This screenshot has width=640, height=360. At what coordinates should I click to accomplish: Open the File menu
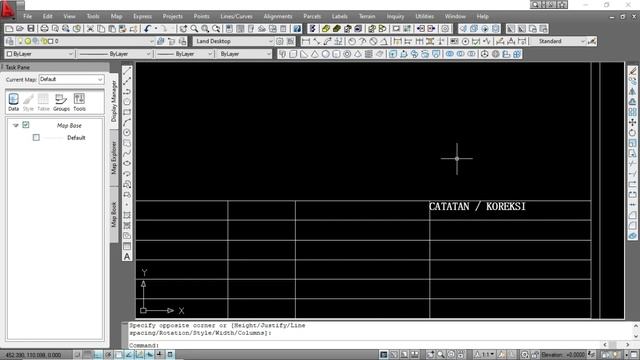click(x=27, y=16)
